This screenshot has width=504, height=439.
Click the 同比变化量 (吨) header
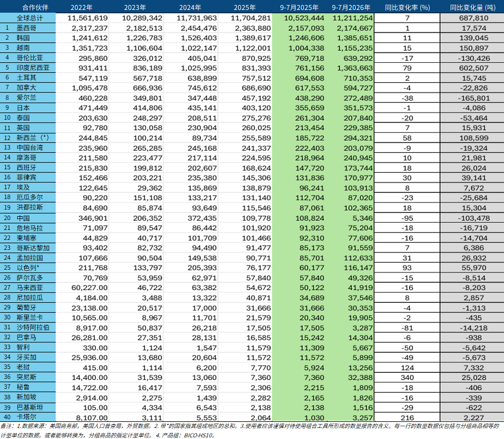(x=473, y=7)
